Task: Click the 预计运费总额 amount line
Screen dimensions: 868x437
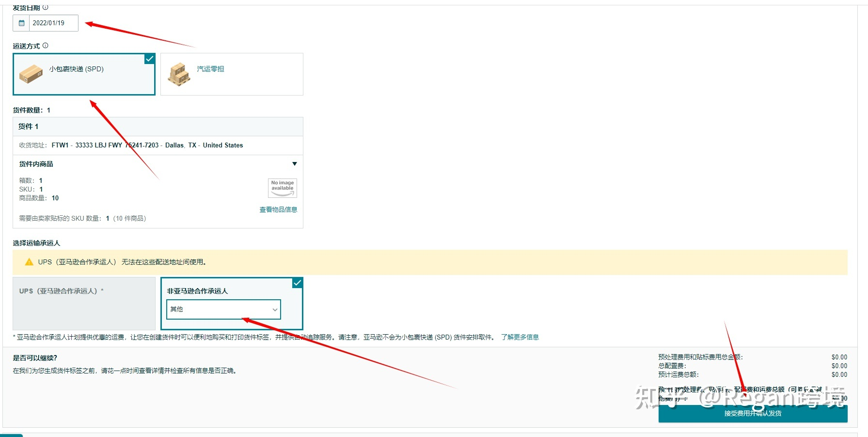Action: tap(753, 374)
